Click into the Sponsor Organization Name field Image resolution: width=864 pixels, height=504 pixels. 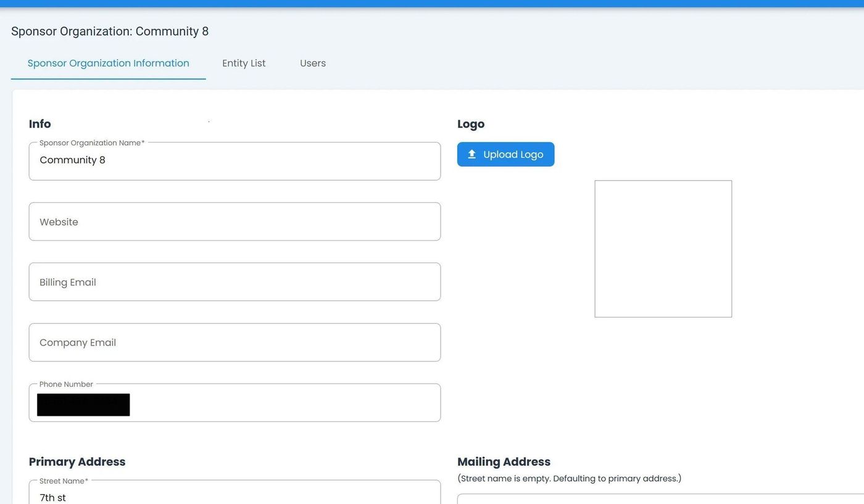click(235, 161)
